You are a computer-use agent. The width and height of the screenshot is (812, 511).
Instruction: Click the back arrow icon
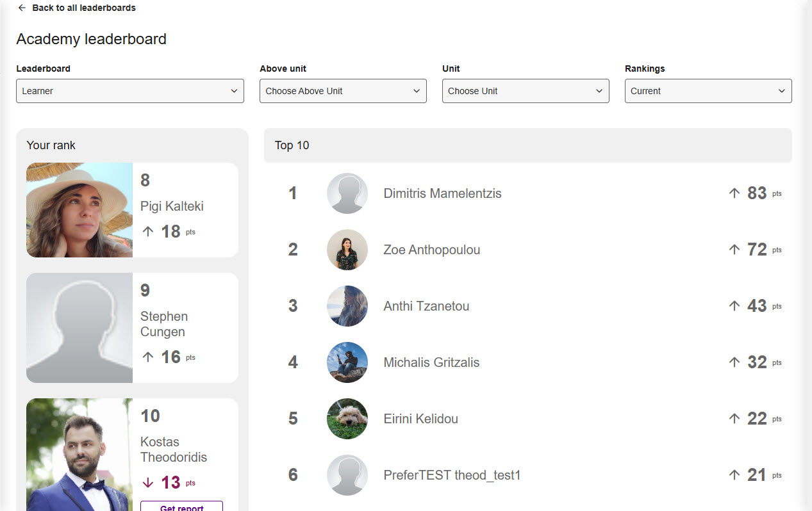pyautogui.click(x=22, y=8)
